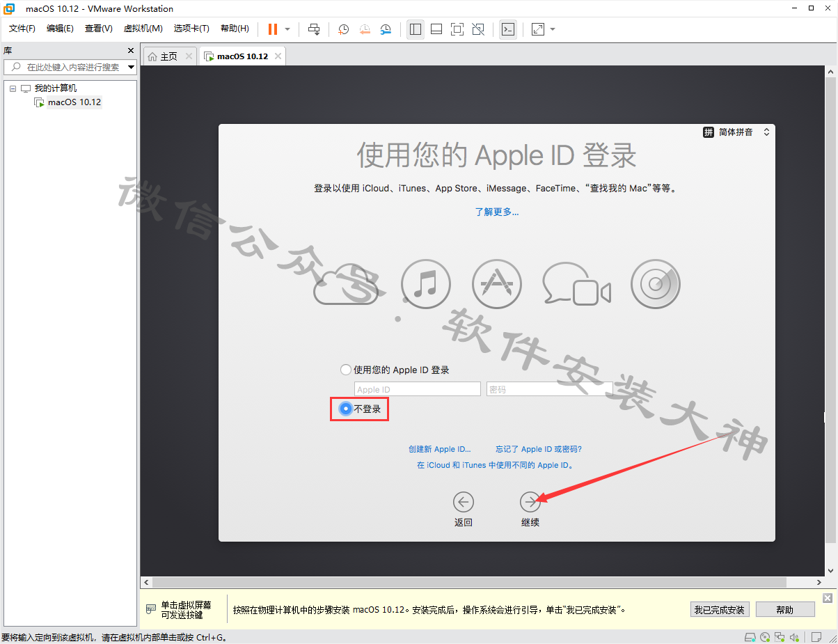Click the message log status icon
This screenshot has height=644, width=838.
pos(815,637)
